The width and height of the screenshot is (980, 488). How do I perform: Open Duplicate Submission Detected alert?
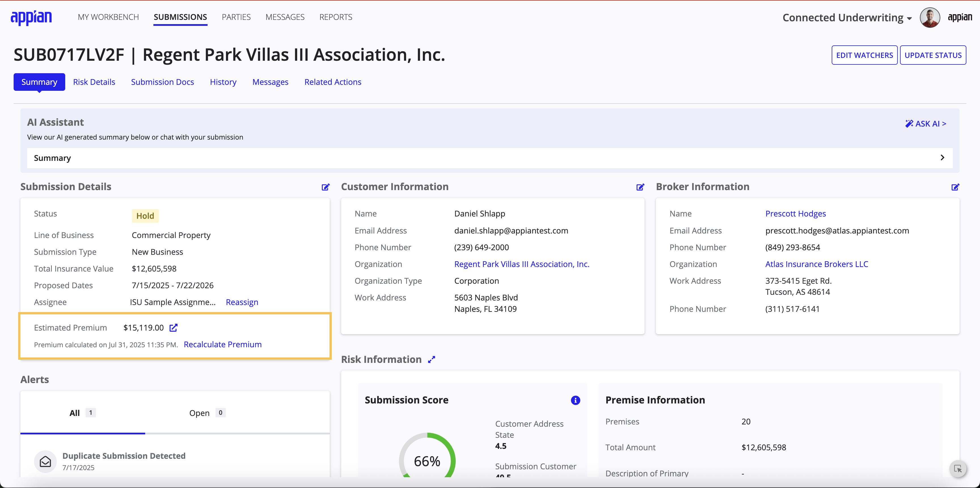coord(124,456)
